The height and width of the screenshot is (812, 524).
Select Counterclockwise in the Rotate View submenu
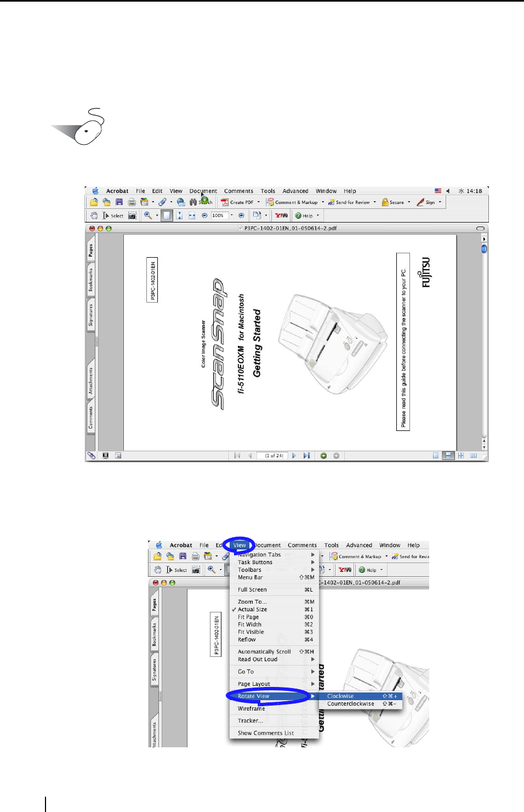362,704
